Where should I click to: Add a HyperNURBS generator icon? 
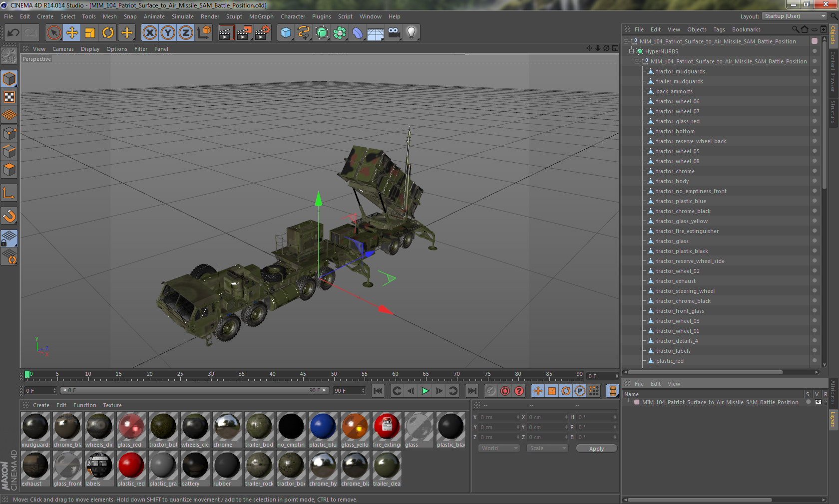point(322,33)
